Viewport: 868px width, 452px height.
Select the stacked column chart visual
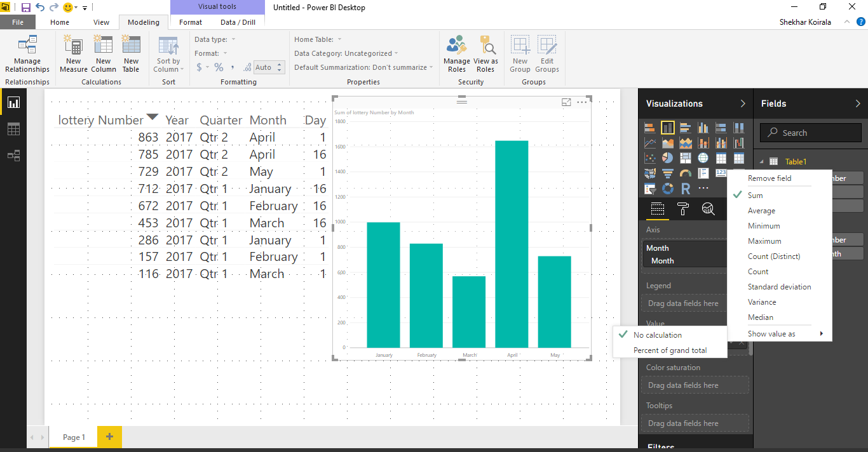pos(667,128)
